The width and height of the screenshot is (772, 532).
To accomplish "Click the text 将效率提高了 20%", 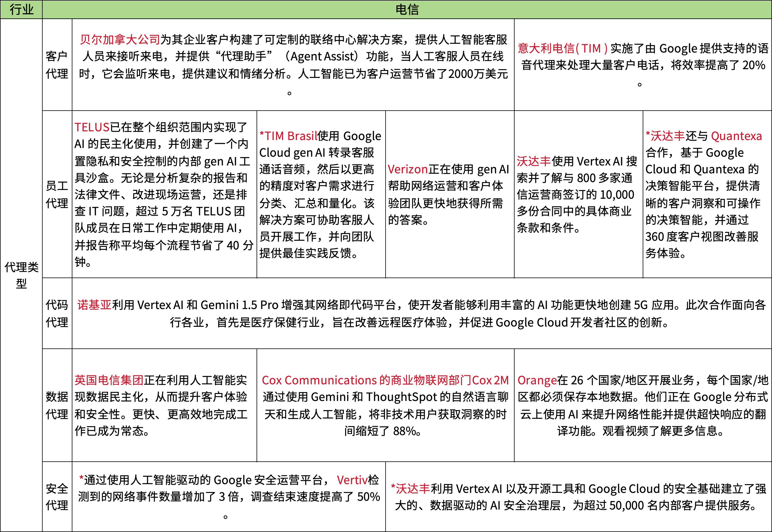I will point(718,65).
